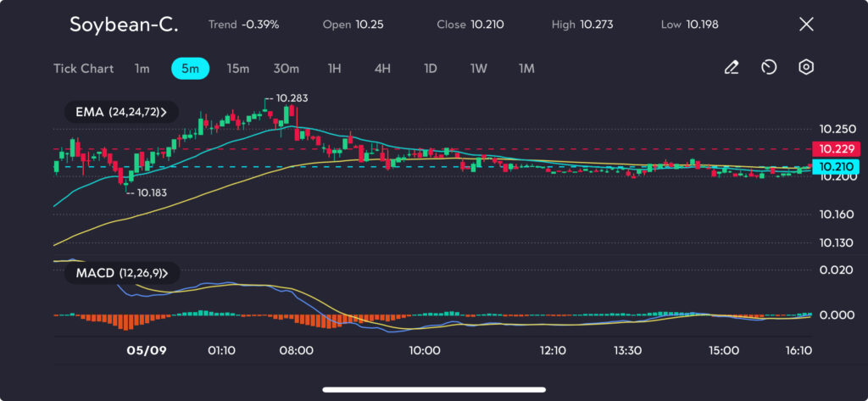Select the 1H timeframe
868x401 pixels.
coord(334,69)
